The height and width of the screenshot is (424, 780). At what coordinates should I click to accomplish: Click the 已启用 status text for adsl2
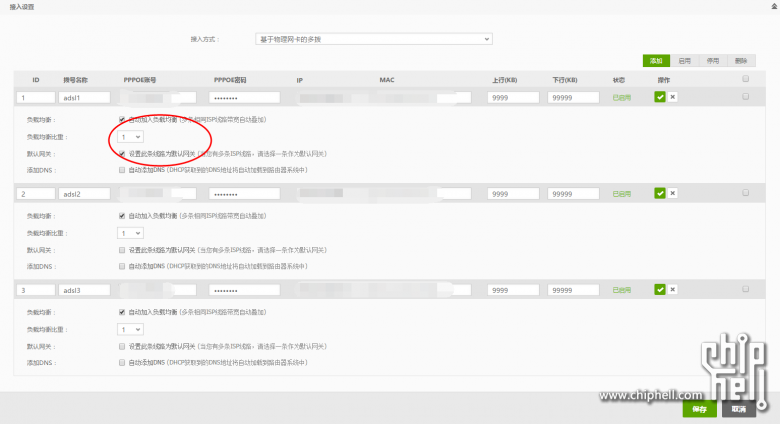pos(621,194)
